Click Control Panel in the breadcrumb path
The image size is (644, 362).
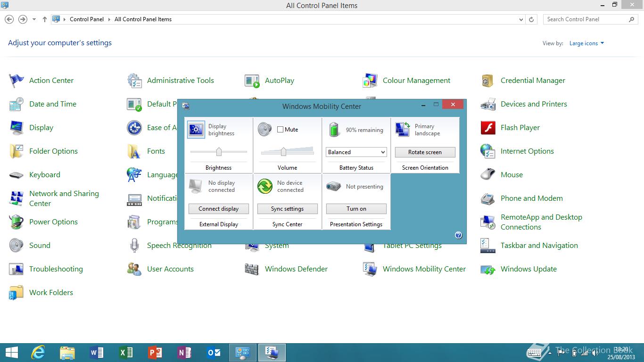(86, 19)
